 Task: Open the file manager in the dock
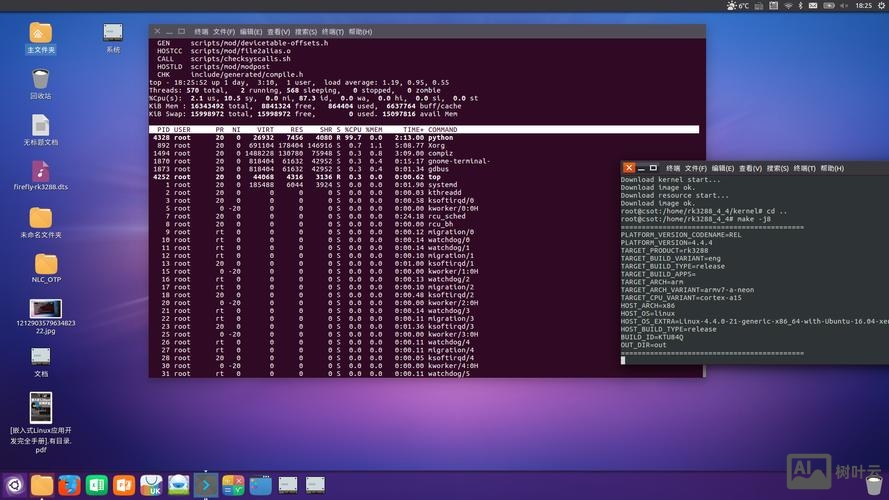(42, 486)
